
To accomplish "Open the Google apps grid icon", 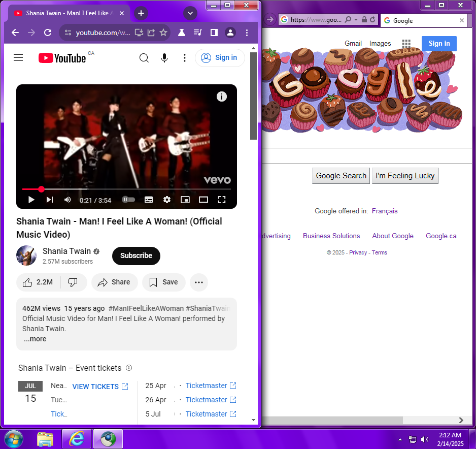I will point(406,44).
